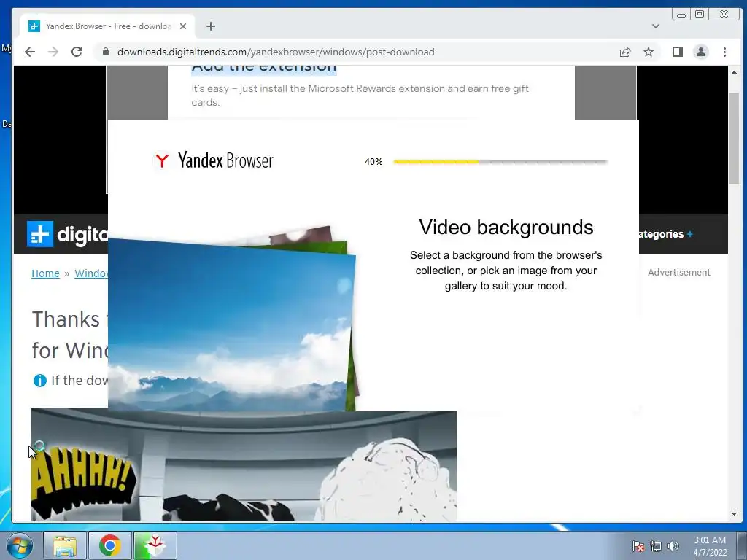Expand the Categories menu
The height and width of the screenshot is (560, 747).
tap(666, 234)
